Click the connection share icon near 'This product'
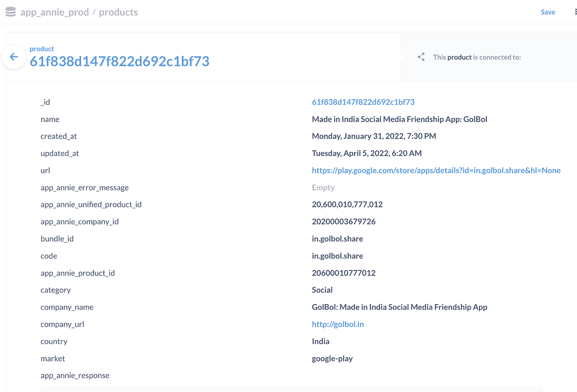This screenshot has width=577, height=392. (420, 57)
